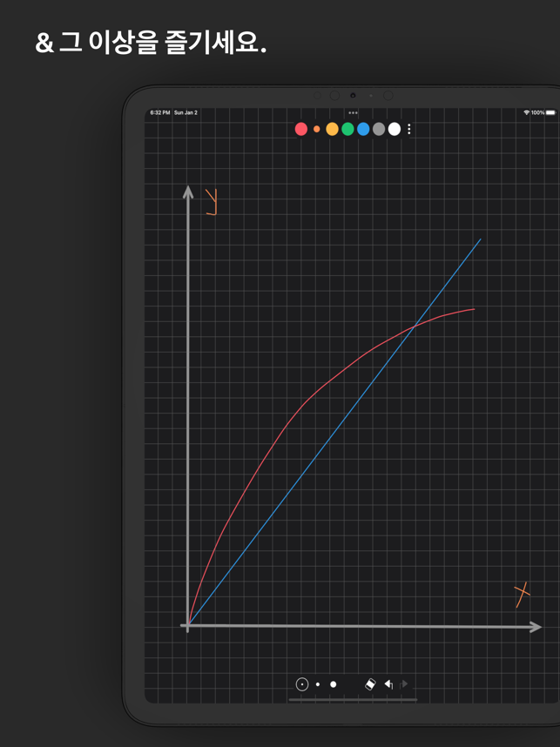Select the red pen color
The width and height of the screenshot is (560, 747).
pyautogui.click(x=301, y=129)
